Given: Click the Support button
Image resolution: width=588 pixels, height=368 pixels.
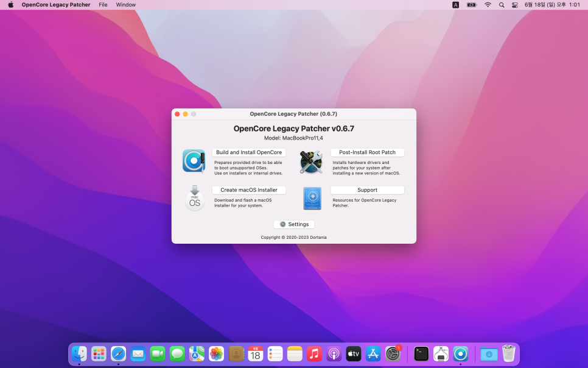Looking at the screenshot, I should (367, 190).
